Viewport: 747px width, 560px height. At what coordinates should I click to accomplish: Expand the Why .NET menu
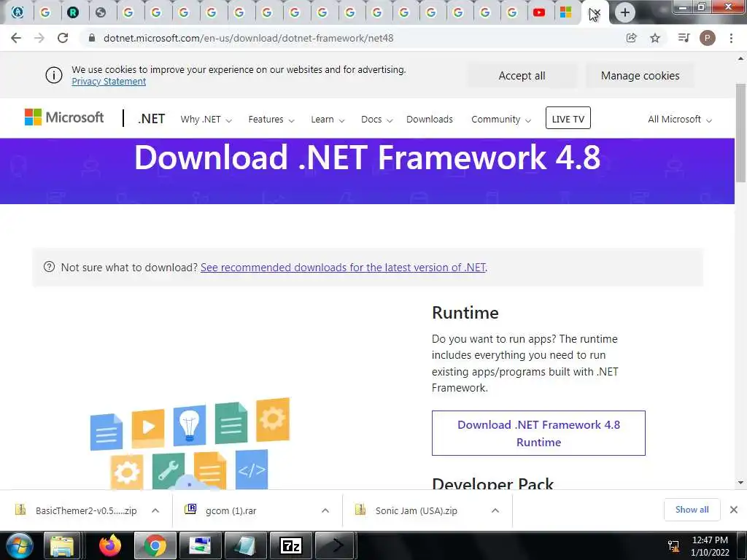206,119
